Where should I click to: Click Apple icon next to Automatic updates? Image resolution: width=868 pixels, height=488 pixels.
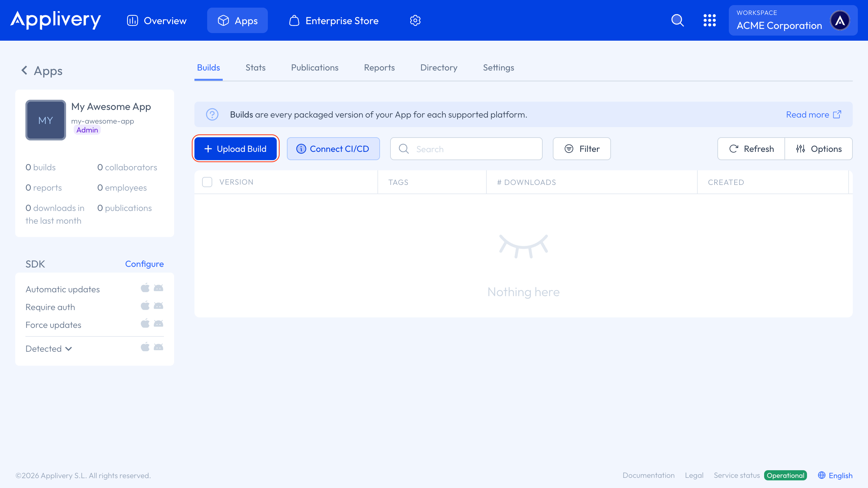point(145,288)
